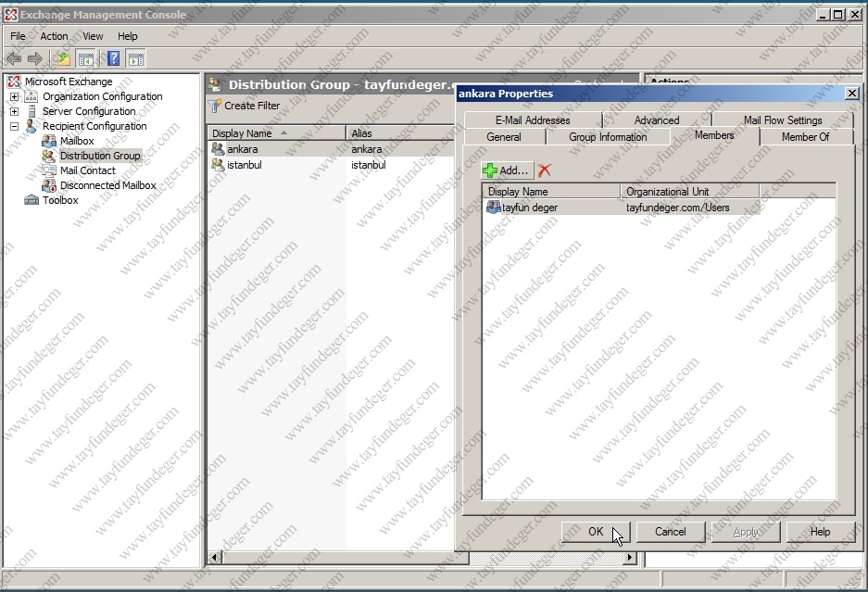Open the Help toolbar question-mark icon
This screenshot has height=592, width=868.
tap(114, 58)
